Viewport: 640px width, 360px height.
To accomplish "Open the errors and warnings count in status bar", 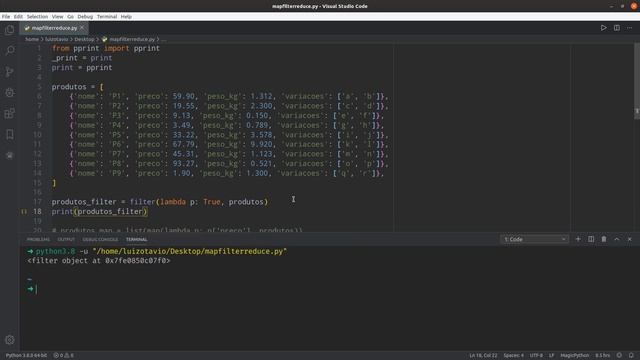I will (63, 356).
